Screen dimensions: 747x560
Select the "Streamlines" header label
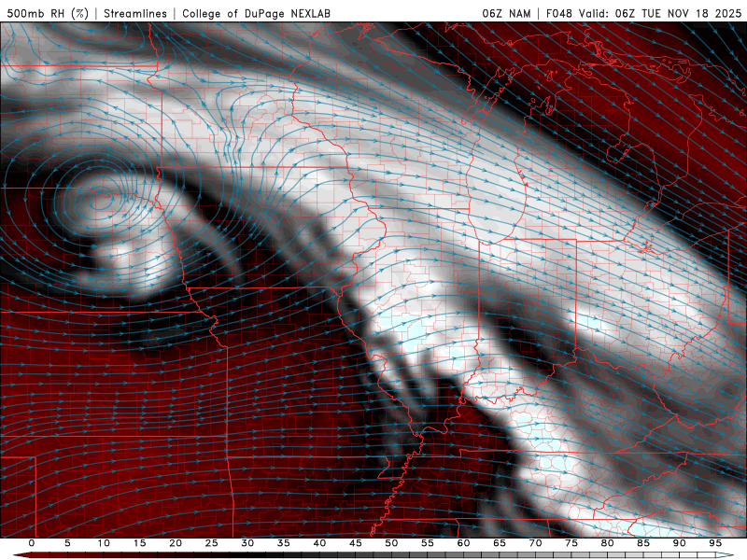point(135,13)
